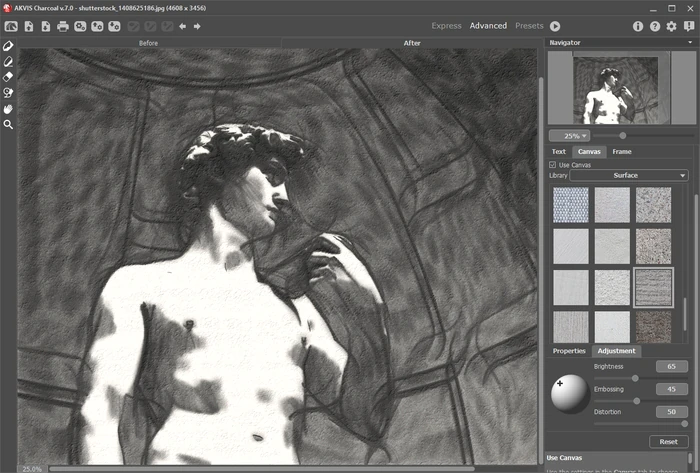Switch to Advanced mode
700x473 pixels.
point(488,26)
